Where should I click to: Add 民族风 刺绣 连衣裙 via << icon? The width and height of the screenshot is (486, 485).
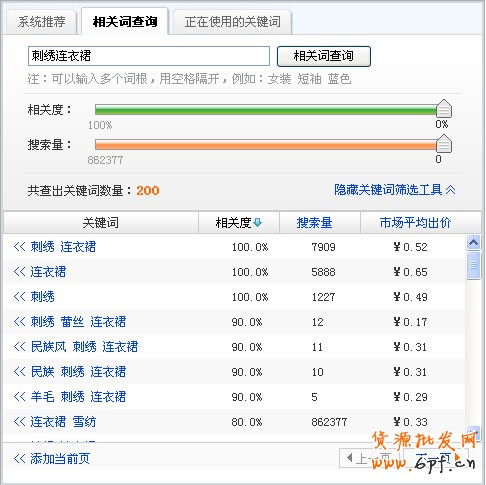point(19,347)
